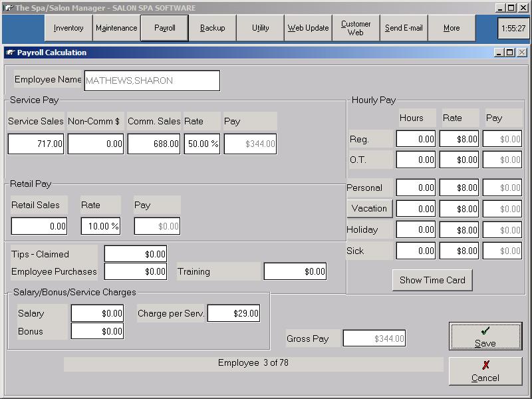Viewport: 532px width, 399px height.
Task: Click the Employee Name text field
Action: pos(152,80)
